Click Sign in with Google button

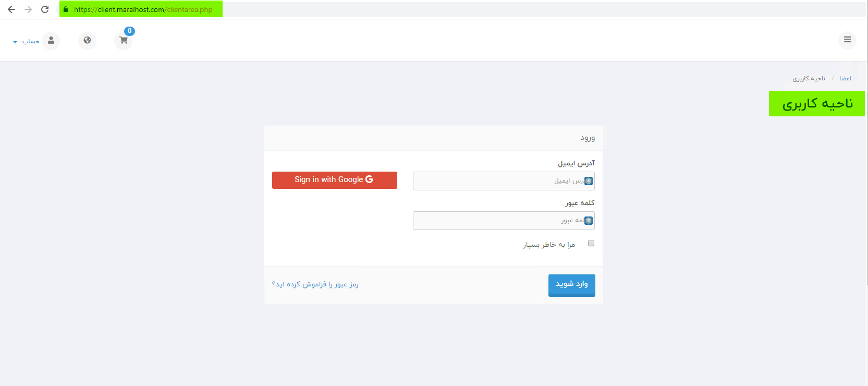click(335, 180)
